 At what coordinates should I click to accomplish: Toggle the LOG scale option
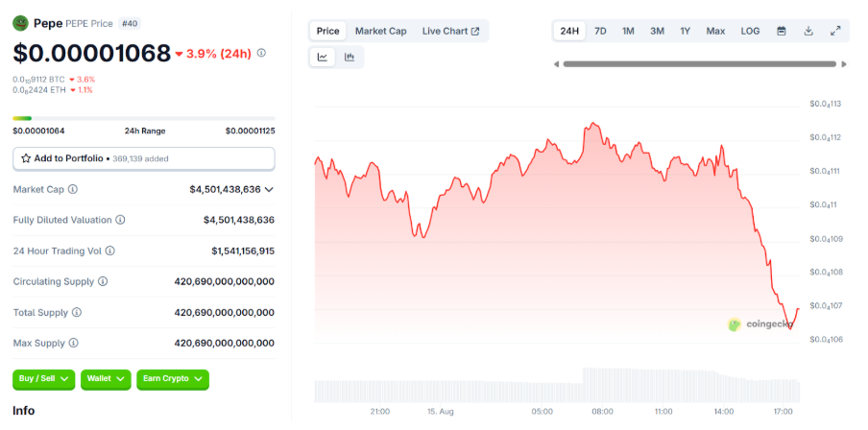[x=750, y=31]
